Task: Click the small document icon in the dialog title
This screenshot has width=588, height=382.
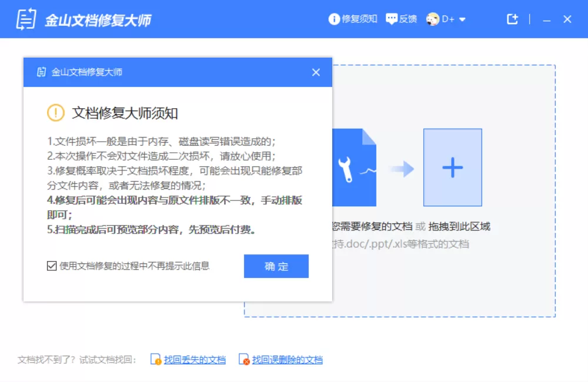Action: point(41,72)
